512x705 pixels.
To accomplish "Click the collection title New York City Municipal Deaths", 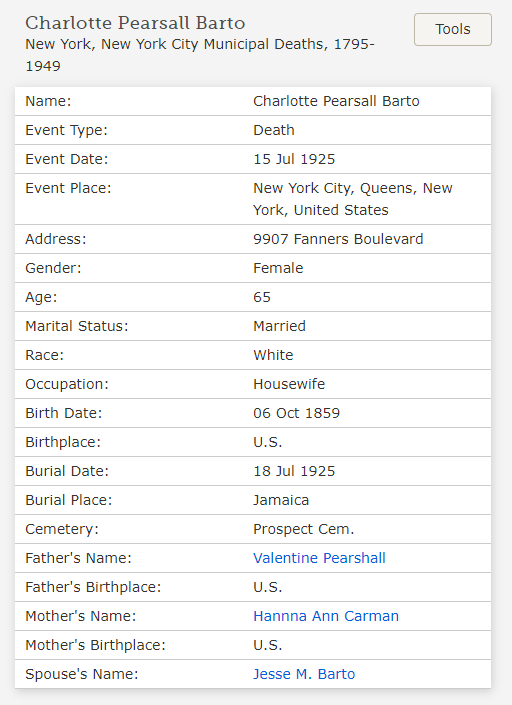I will 200,55.
